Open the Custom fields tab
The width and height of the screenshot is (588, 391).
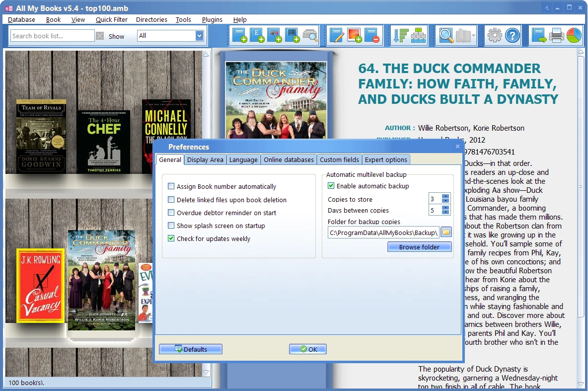tap(339, 159)
